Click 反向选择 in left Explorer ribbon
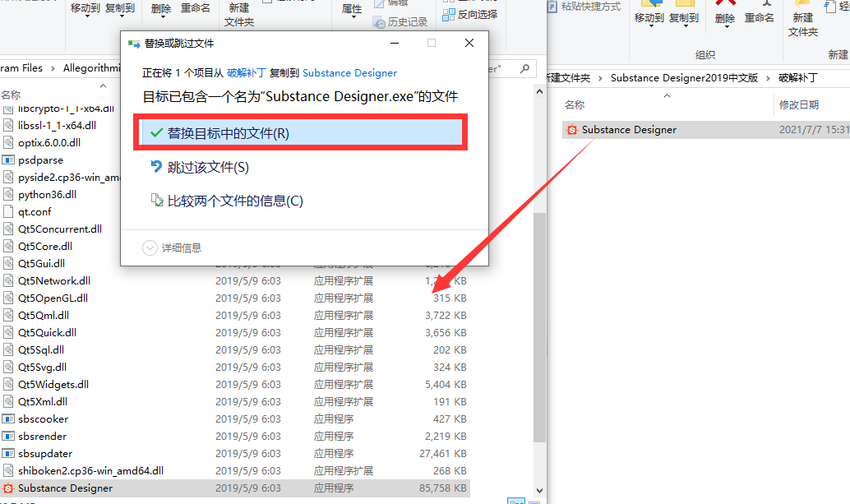This screenshot has width=850, height=504. pyautogui.click(x=470, y=15)
